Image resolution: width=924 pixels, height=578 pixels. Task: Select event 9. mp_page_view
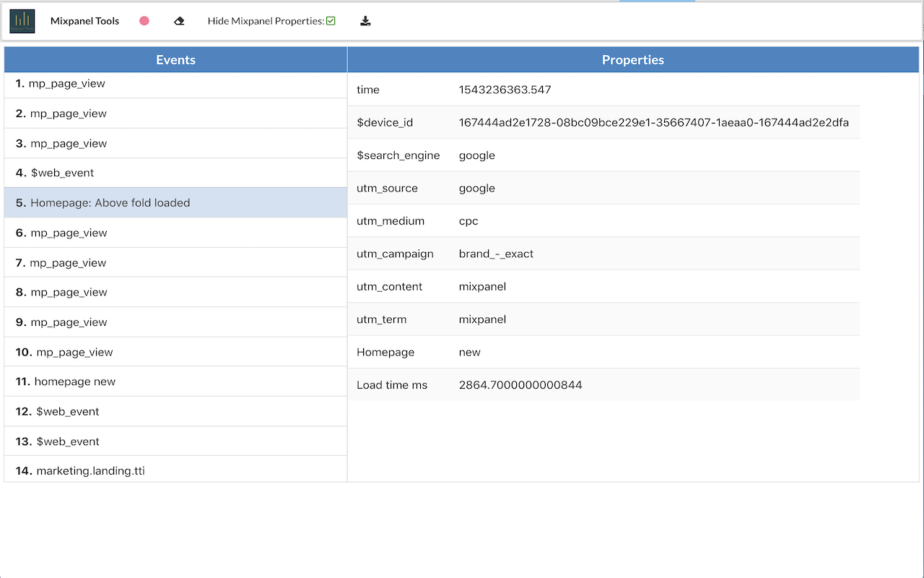pos(175,322)
